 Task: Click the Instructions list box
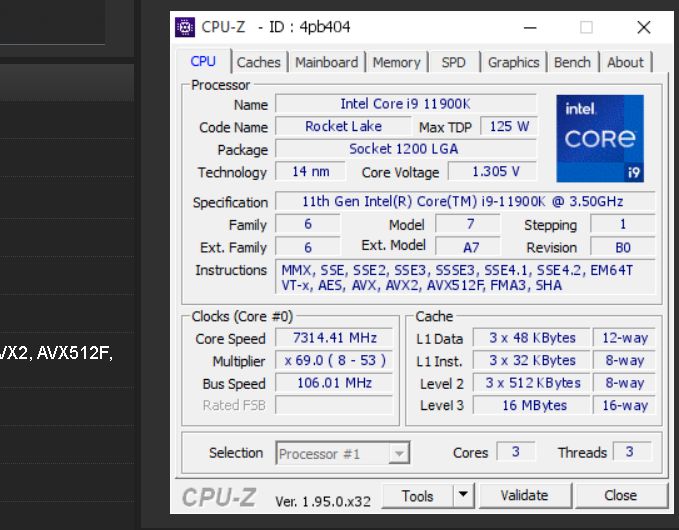tap(465, 277)
